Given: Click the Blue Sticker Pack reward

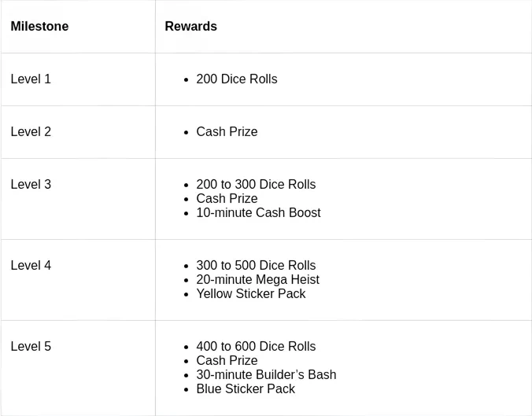Looking at the screenshot, I should click(x=246, y=389).
